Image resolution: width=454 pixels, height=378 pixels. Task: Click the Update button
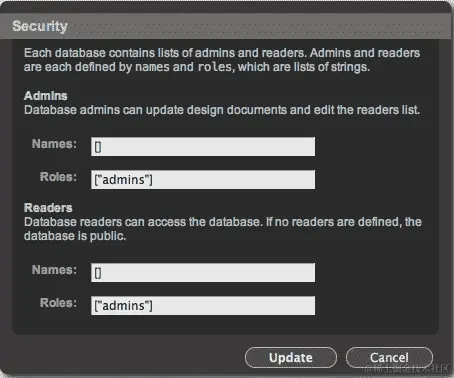(291, 358)
